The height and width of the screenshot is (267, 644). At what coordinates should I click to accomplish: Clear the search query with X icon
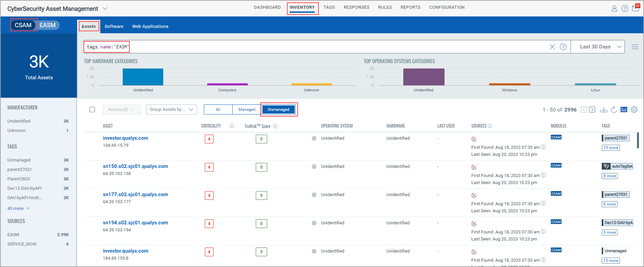[x=552, y=47]
